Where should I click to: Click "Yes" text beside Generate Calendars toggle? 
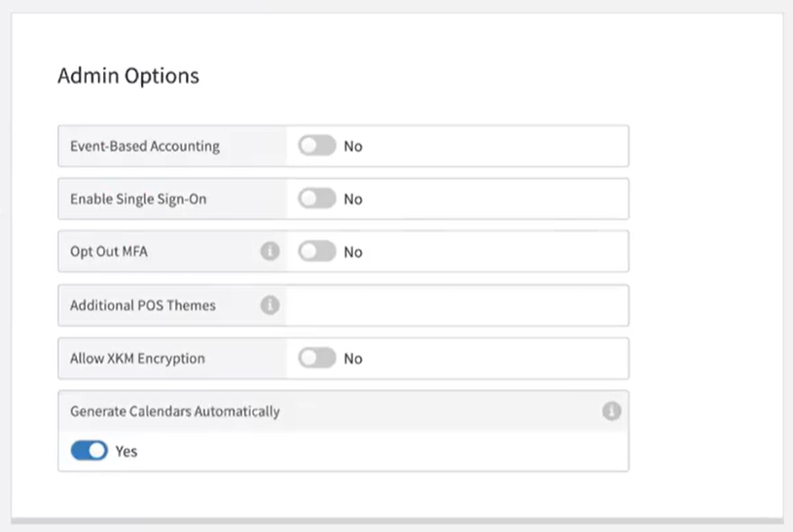(126, 451)
